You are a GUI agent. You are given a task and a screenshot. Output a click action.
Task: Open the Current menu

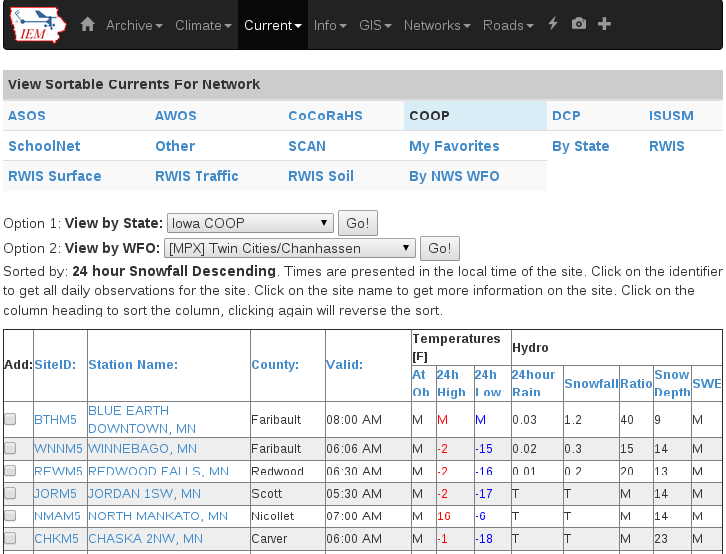pyautogui.click(x=273, y=25)
